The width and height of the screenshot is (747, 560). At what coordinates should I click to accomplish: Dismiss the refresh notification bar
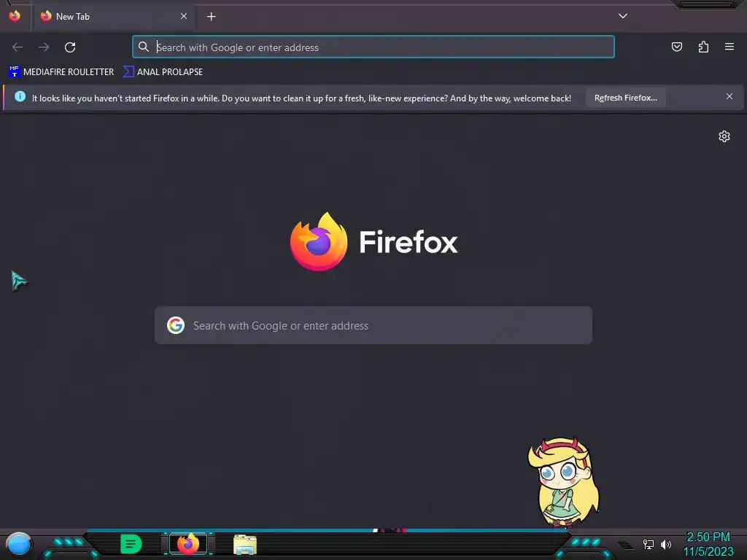click(729, 97)
